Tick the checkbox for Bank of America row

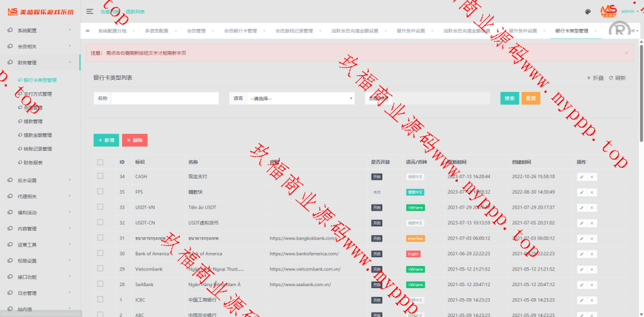100,253
